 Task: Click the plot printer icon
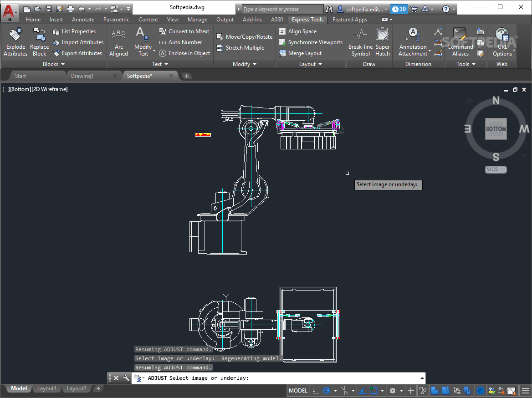(70, 9)
